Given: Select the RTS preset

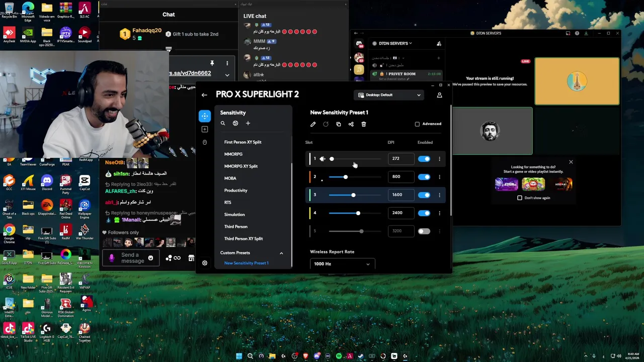Looking at the screenshot, I should pyautogui.click(x=227, y=203).
